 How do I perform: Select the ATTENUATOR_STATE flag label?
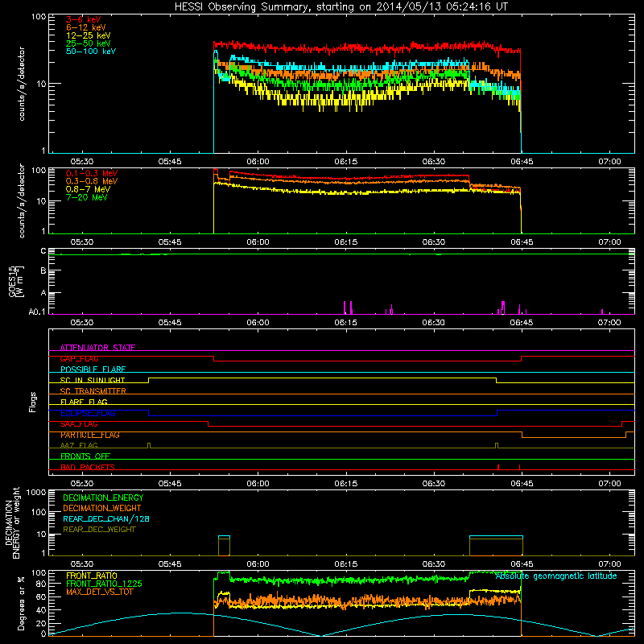tap(97, 348)
